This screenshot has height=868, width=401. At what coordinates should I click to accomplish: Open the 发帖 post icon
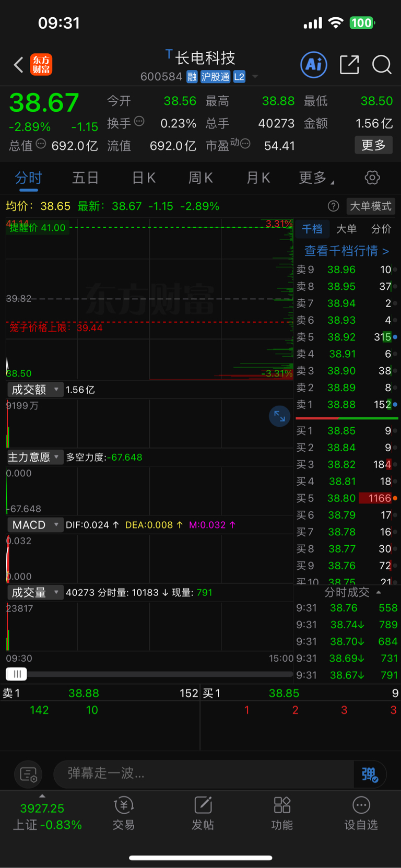click(203, 814)
